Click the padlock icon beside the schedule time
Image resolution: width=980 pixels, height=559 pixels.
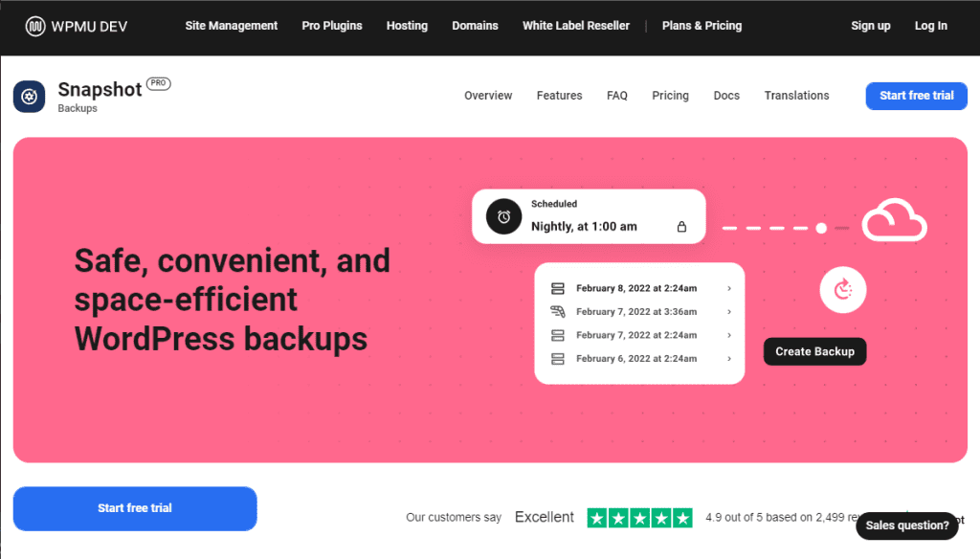681,225
